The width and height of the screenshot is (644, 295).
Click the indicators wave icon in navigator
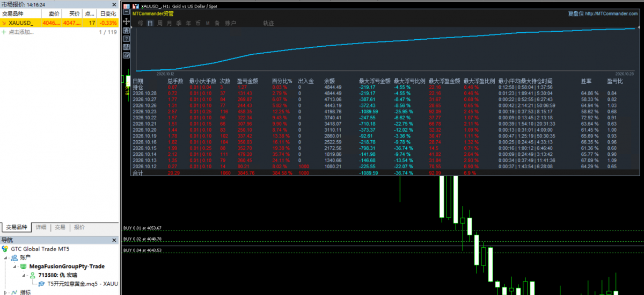[x=14, y=293]
